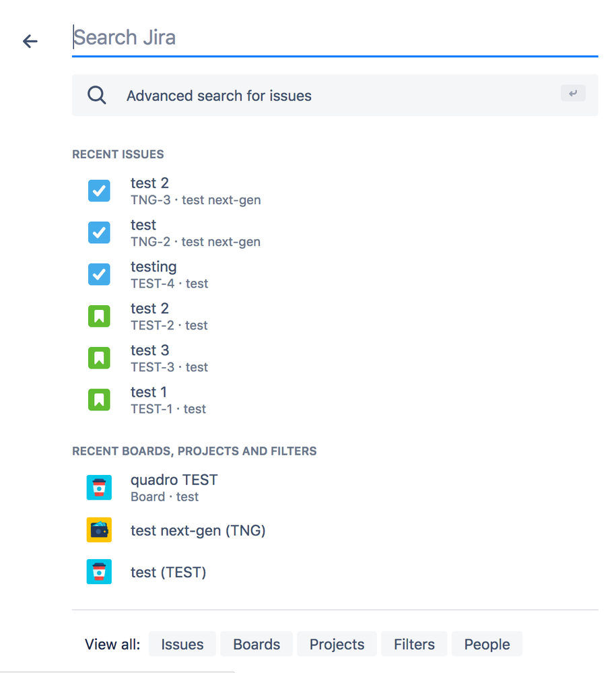Open Advanced search for issues
The width and height of the screenshot is (616, 673).
click(218, 96)
